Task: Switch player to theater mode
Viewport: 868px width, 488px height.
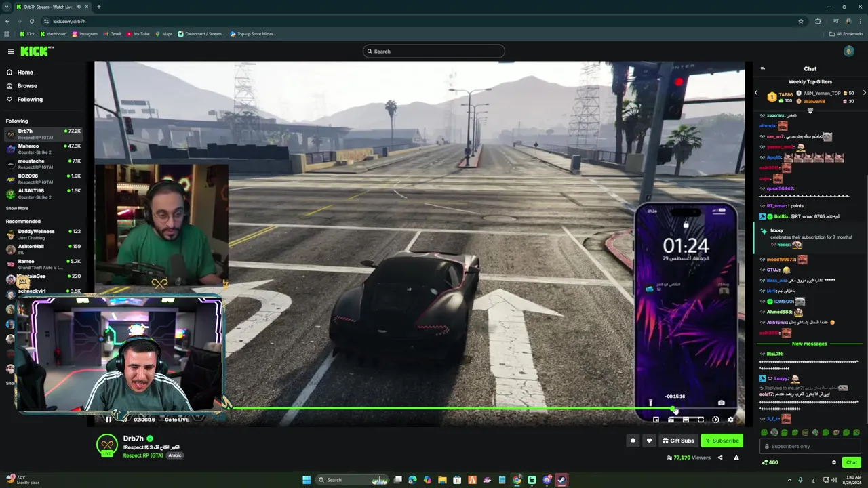Action: (x=686, y=420)
